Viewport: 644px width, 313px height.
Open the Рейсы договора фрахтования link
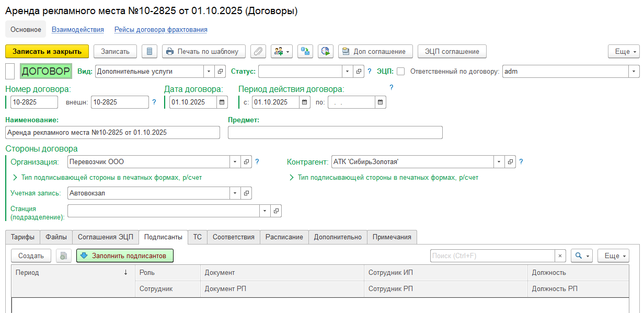tap(161, 30)
